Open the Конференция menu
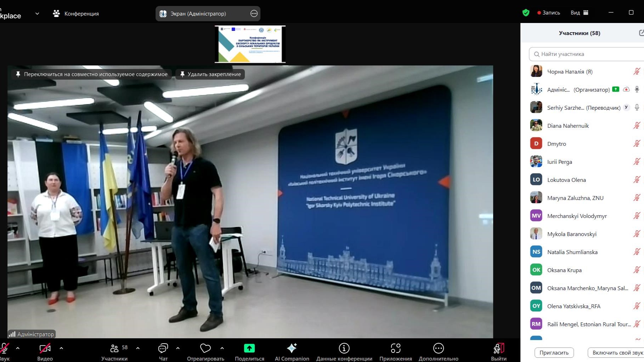 pyautogui.click(x=76, y=13)
